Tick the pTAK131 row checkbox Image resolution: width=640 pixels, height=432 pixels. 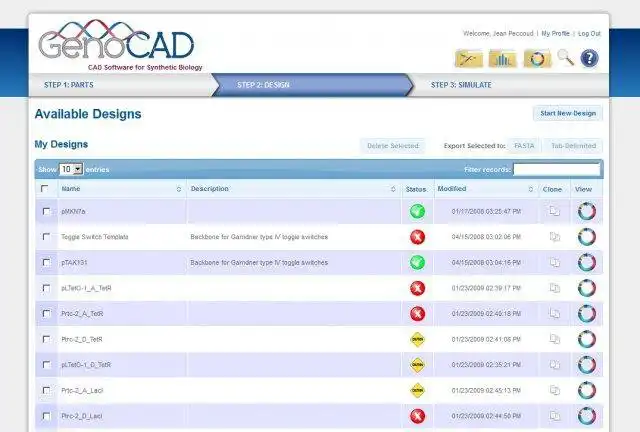coord(47,263)
